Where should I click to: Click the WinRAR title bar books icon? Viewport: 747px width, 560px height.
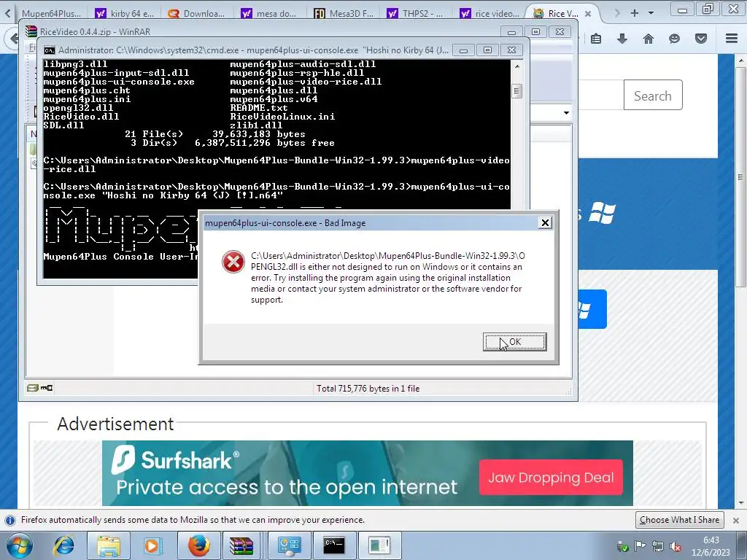coord(31,31)
